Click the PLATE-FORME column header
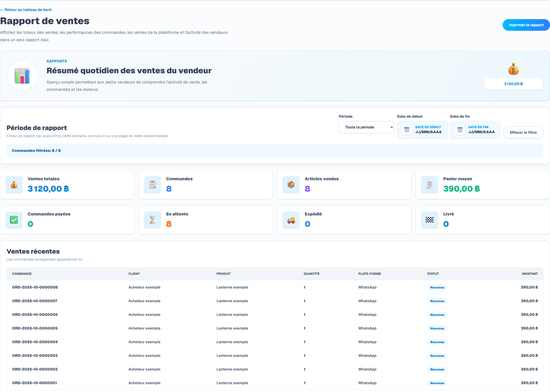Screen dimensions: 550x392 (x=370, y=274)
